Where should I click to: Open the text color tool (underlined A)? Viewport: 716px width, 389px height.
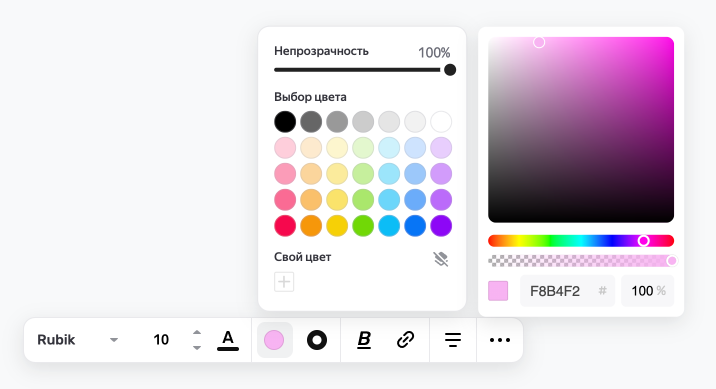tap(228, 340)
